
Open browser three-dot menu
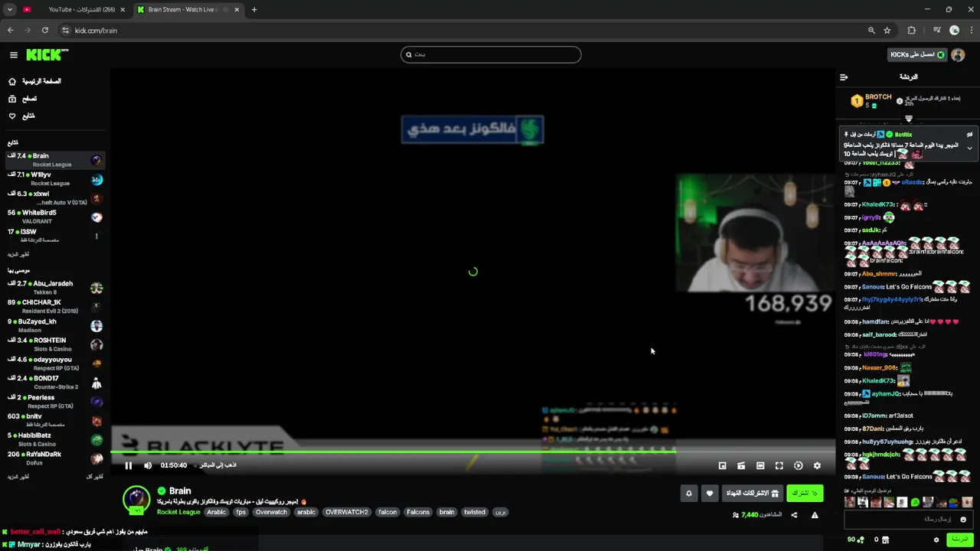tap(971, 31)
